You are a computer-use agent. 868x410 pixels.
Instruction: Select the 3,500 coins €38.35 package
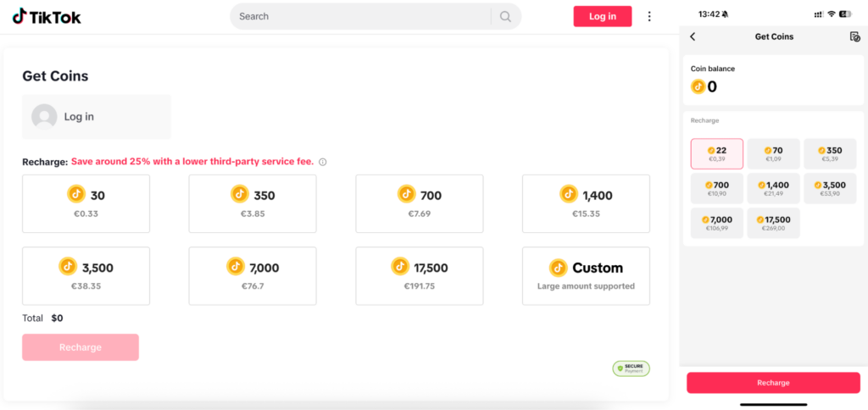(x=86, y=276)
